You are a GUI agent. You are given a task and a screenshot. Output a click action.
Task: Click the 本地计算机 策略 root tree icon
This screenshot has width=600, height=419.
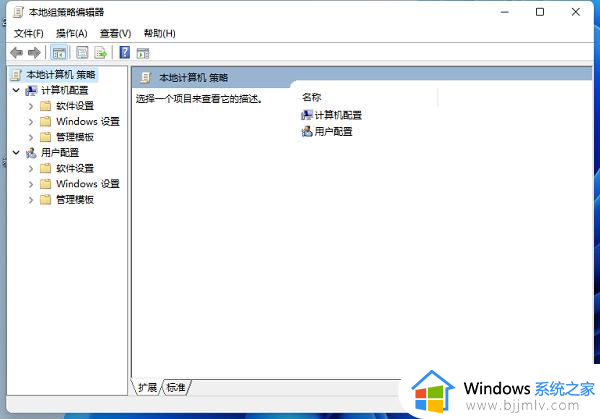[x=16, y=75]
